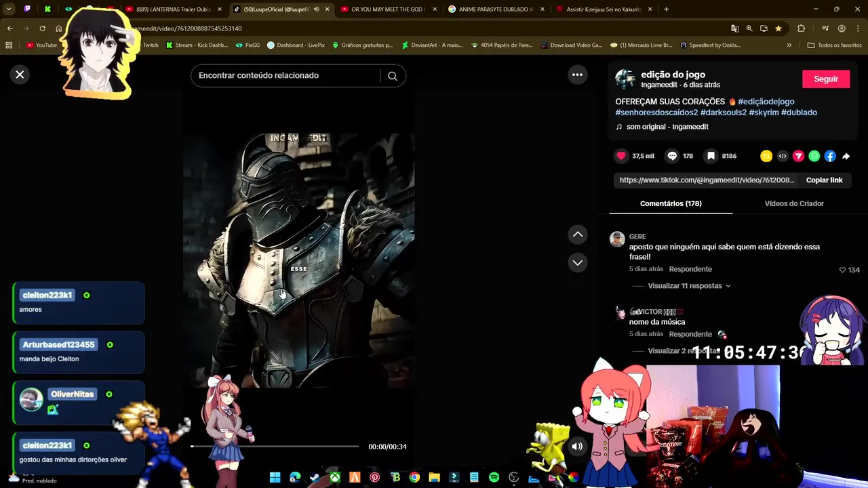
Task: Go back in browser history
Action: [x=9, y=28]
